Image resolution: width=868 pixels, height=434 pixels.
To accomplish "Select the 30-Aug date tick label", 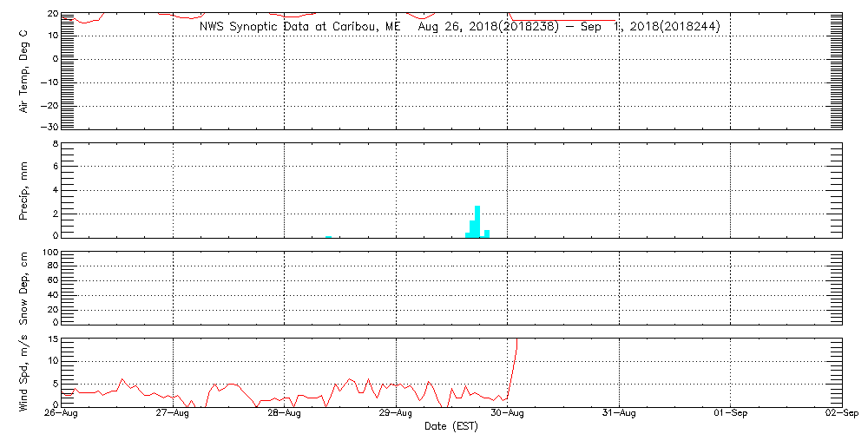I will point(508,414).
